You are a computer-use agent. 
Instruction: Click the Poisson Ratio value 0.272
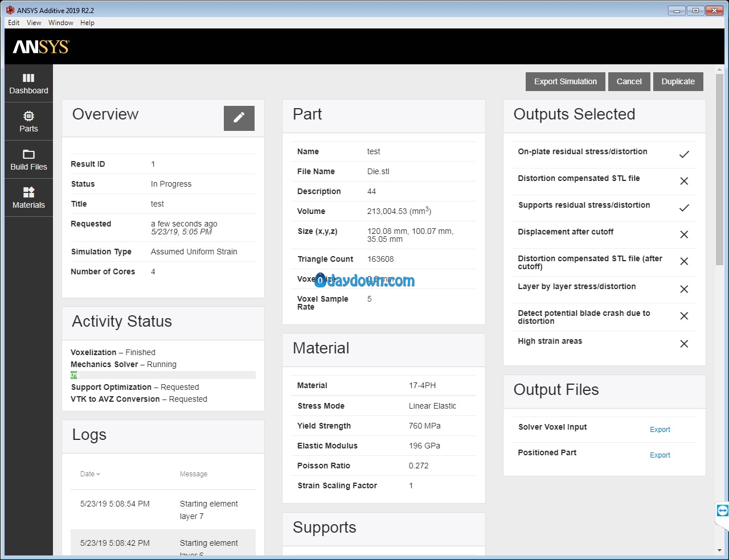tap(419, 466)
